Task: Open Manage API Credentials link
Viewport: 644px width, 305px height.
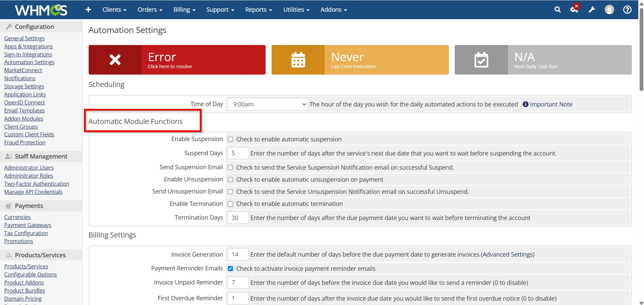Action: pos(34,192)
